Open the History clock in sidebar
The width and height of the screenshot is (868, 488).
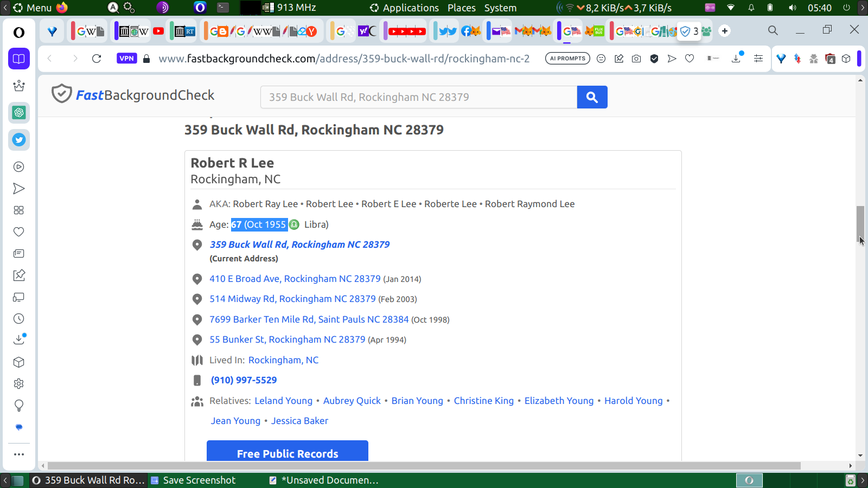coord(19,319)
